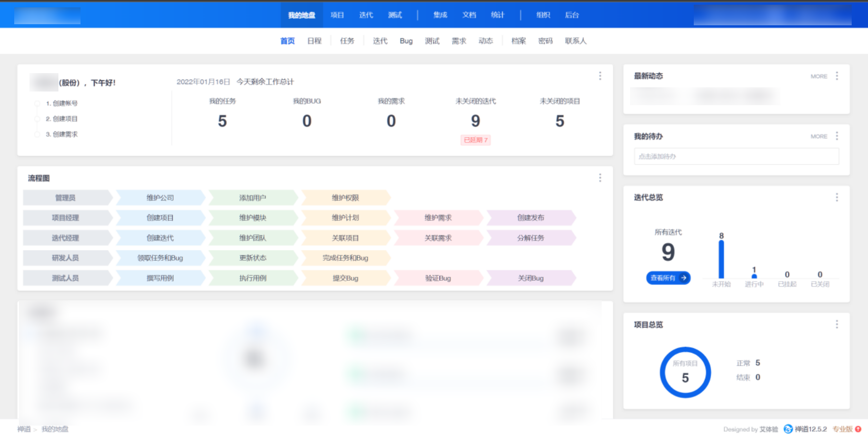Open the 流程图 panel three-dot menu
The image size is (868, 435).
pyautogui.click(x=600, y=178)
